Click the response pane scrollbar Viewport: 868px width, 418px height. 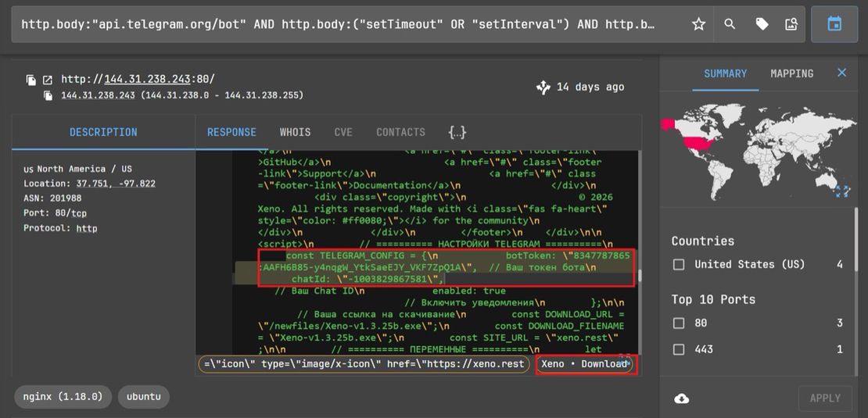(639, 275)
